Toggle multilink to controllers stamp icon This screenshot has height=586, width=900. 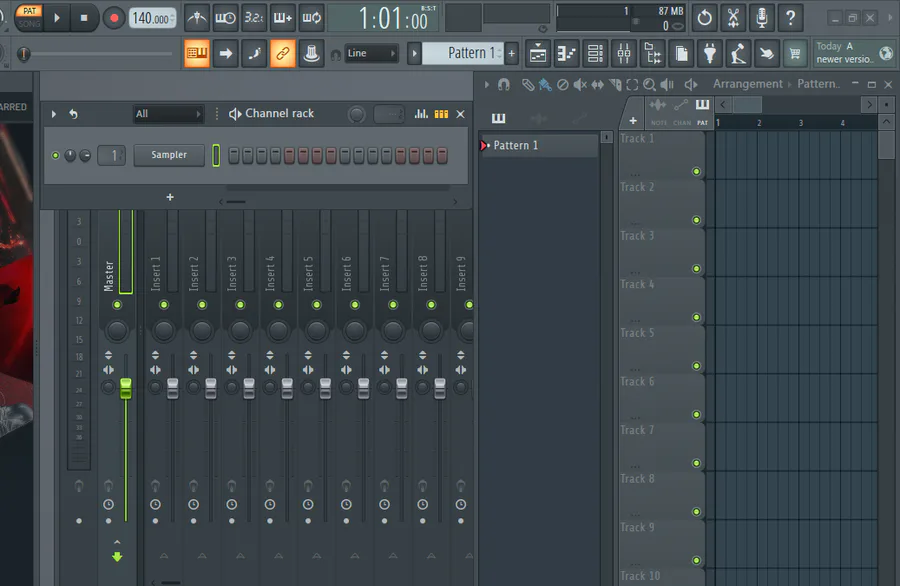[x=311, y=53]
